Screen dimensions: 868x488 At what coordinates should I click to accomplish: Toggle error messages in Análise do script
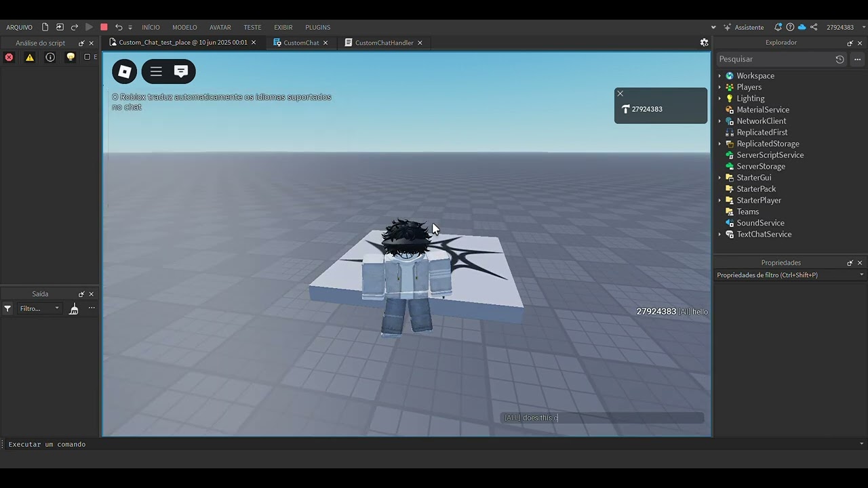click(x=9, y=57)
